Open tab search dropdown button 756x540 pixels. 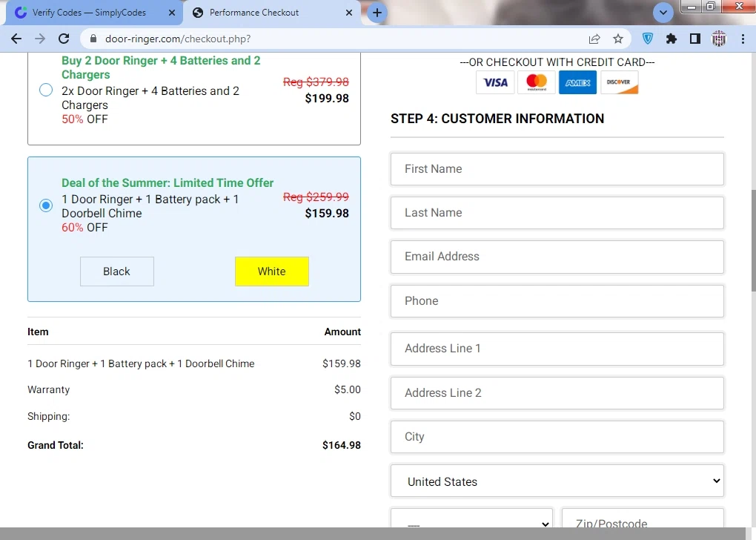663,13
